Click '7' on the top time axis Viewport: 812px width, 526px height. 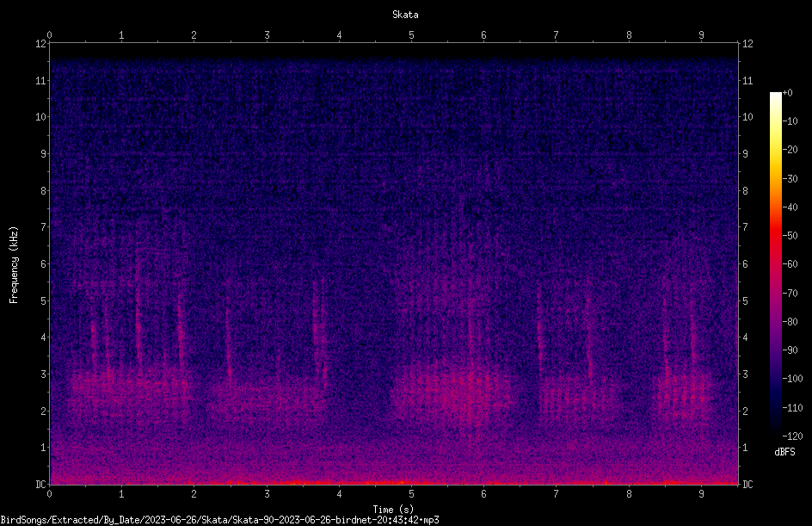(x=557, y=35)
